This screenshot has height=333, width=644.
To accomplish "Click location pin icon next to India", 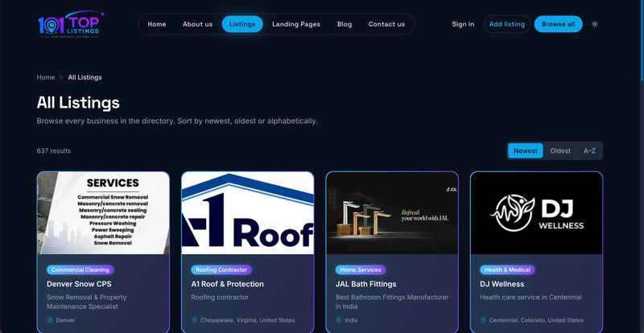I will tap(339, 320).
